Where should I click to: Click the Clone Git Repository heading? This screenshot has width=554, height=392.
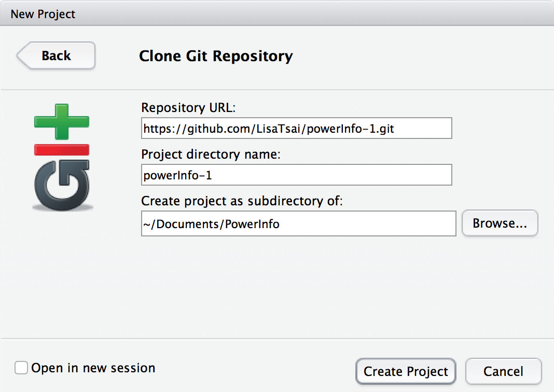tap(216, 56)
